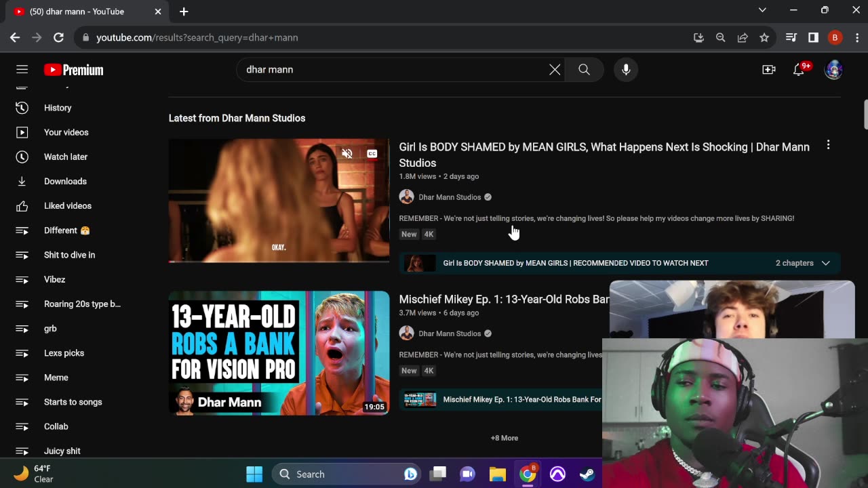The width and height of the screenshot is (868, 488).
Task: Open the grb playlist
Action: (x=50, y=329)
